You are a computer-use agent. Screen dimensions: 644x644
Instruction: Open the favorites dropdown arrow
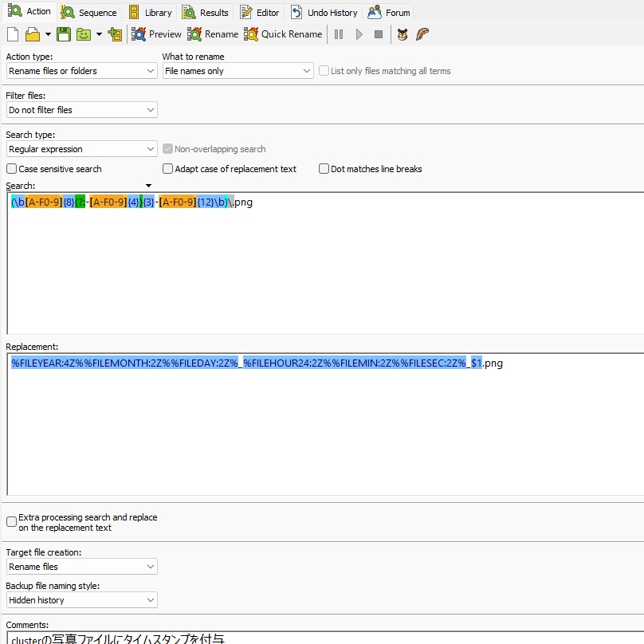click(x=99, y=34)
